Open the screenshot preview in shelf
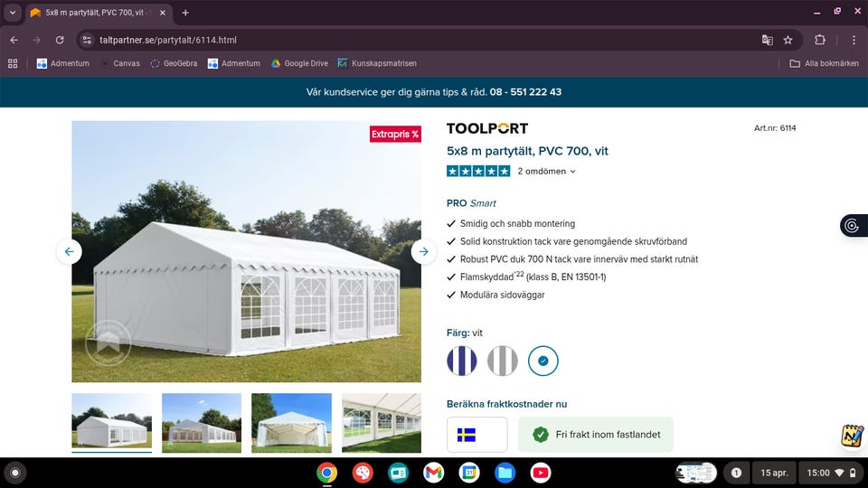The image size is (868, 488). (696, 473)
